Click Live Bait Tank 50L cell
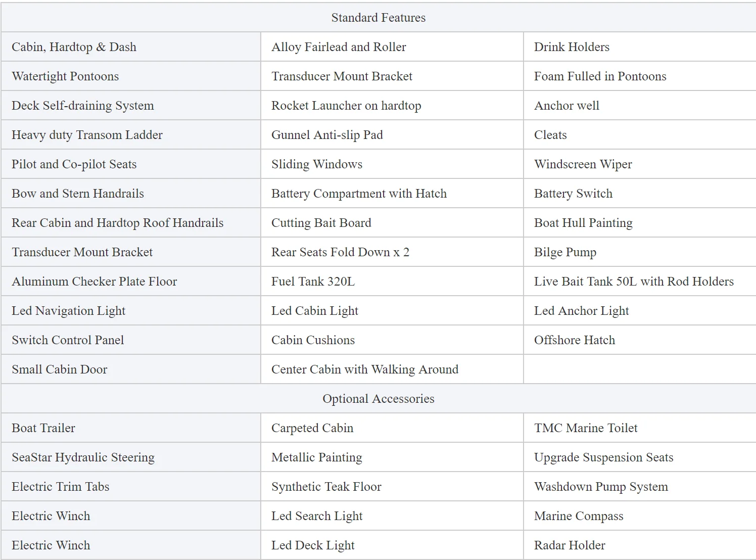Viewport: 756px width, 560px height. coord(634,282)
